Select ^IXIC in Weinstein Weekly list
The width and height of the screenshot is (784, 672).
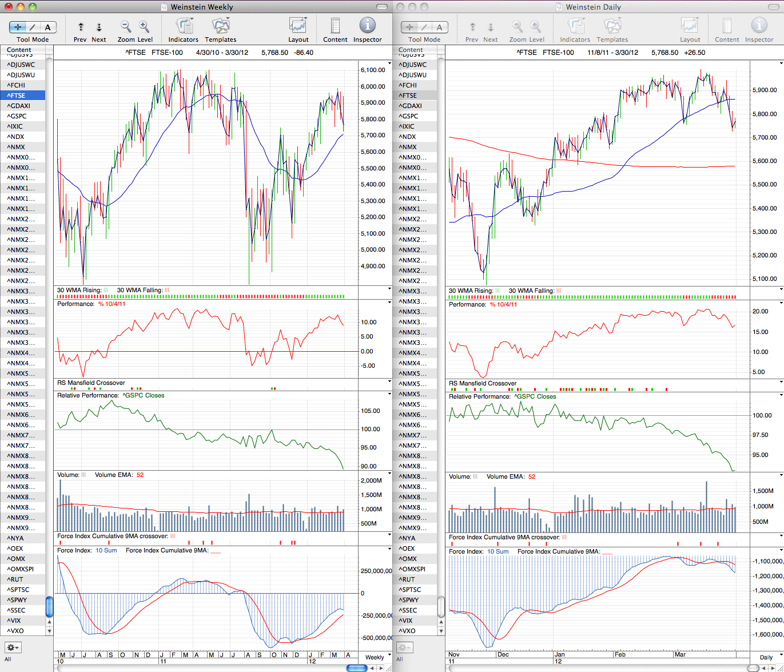point(23,126)
